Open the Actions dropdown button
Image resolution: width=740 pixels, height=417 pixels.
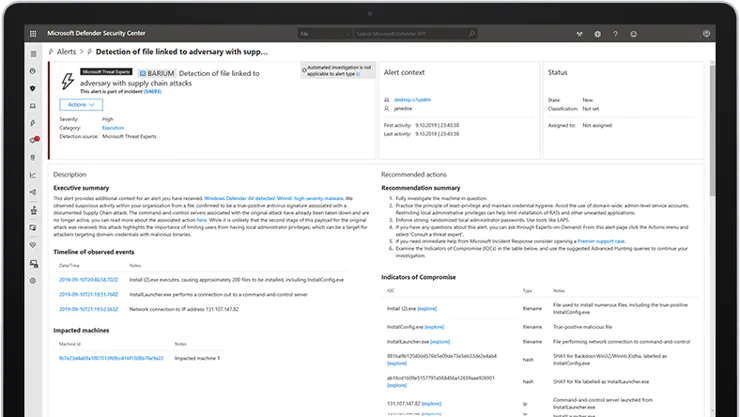tap(81, 105)
